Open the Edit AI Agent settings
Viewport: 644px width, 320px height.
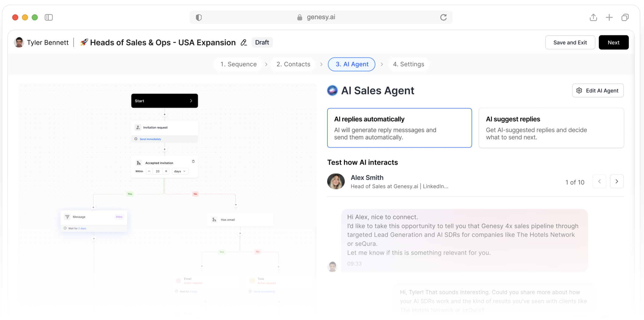(x=597, y=91)
